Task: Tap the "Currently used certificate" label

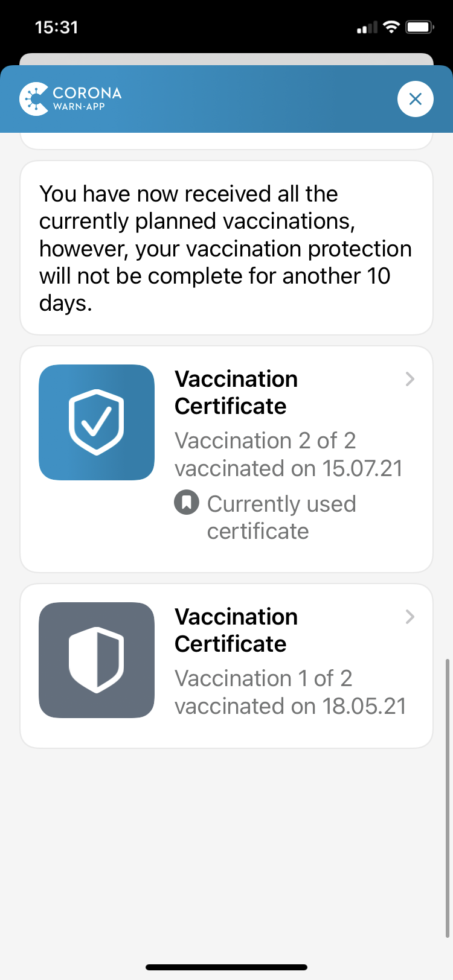Action: pos(281,517)
